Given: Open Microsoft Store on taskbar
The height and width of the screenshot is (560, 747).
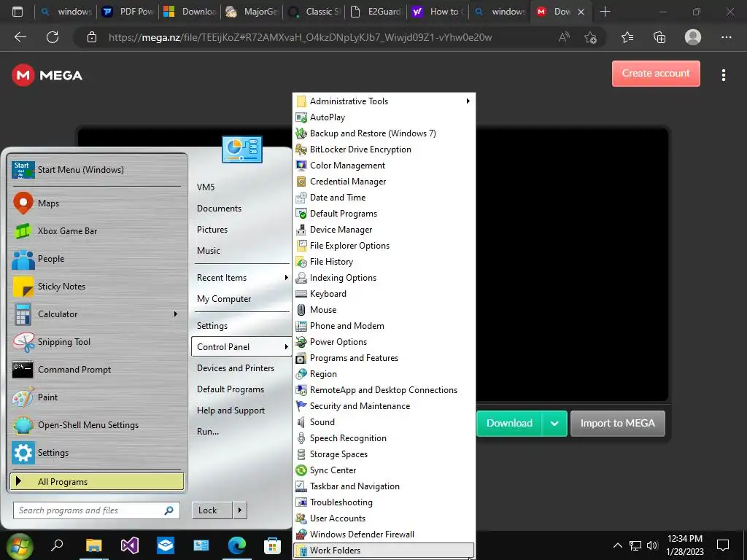Looking at the screenshot, I should (x=273, y=545).
